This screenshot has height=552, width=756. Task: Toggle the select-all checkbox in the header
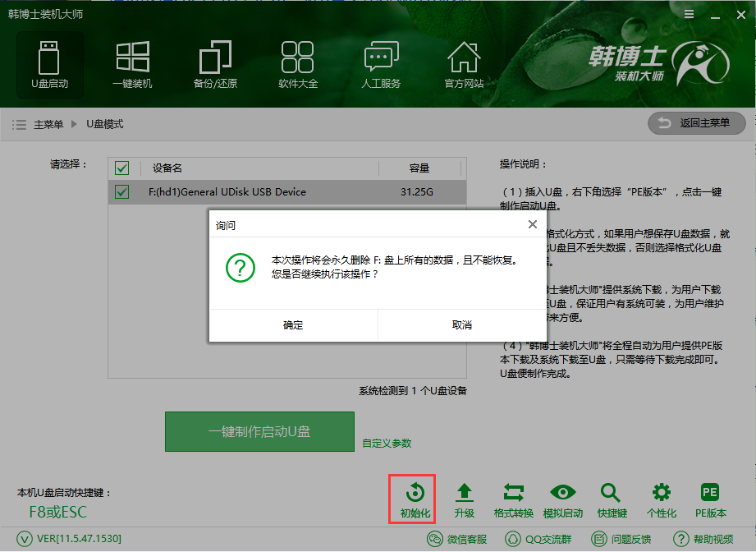pos(122,168)
